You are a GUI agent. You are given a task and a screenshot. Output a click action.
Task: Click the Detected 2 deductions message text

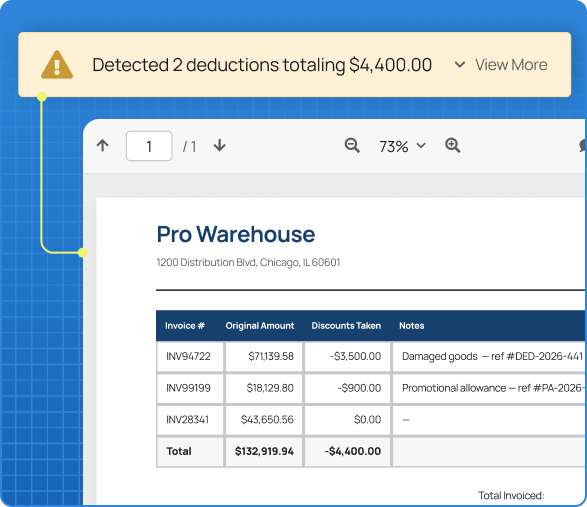[x=262, y=65]
